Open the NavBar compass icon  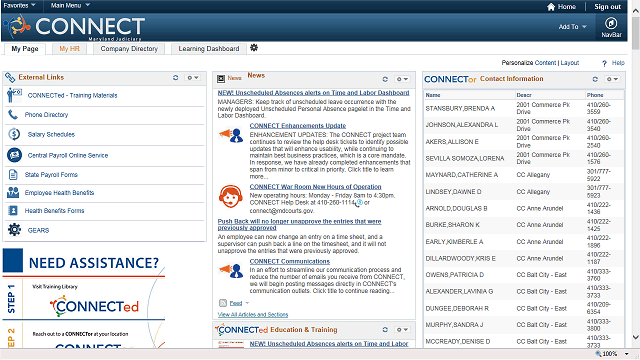pyautogui.click(x=611, y=23)
